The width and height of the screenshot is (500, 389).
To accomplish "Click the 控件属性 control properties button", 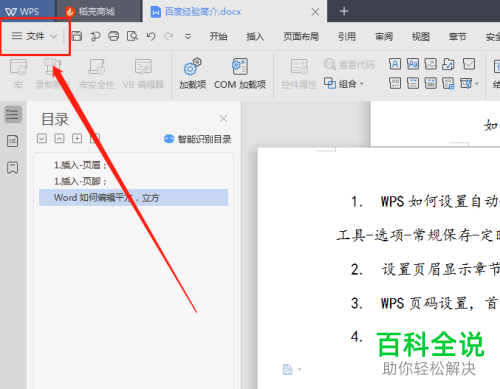I will (x=299, y=74).
